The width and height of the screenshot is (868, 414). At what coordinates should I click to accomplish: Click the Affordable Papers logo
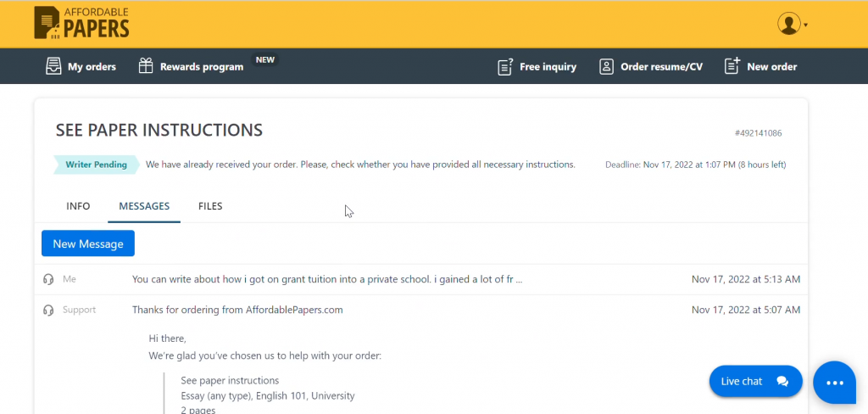81,23
